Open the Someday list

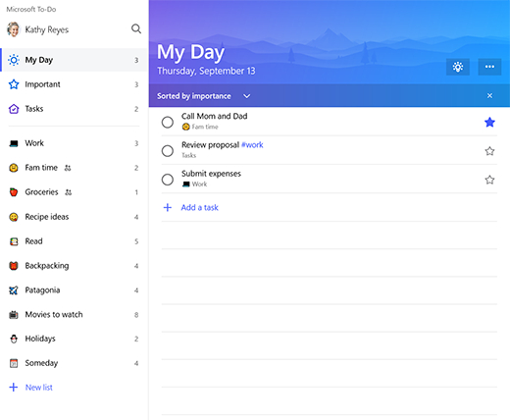(x=75, y=363)
